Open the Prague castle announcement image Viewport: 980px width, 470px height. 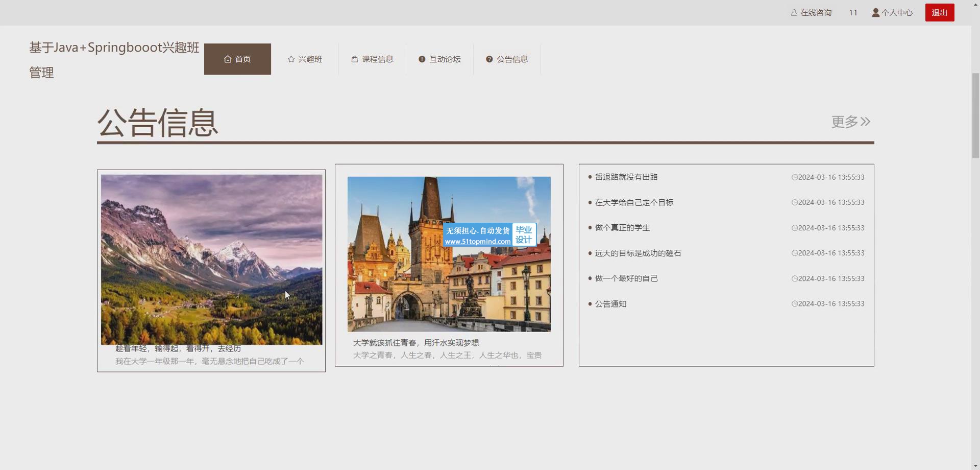tap(449, 254)
